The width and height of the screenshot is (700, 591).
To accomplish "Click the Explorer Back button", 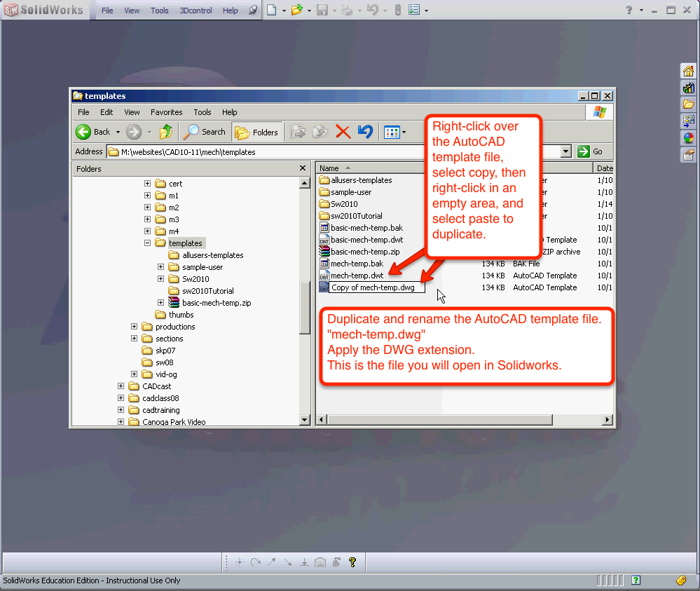I will 93,132.
